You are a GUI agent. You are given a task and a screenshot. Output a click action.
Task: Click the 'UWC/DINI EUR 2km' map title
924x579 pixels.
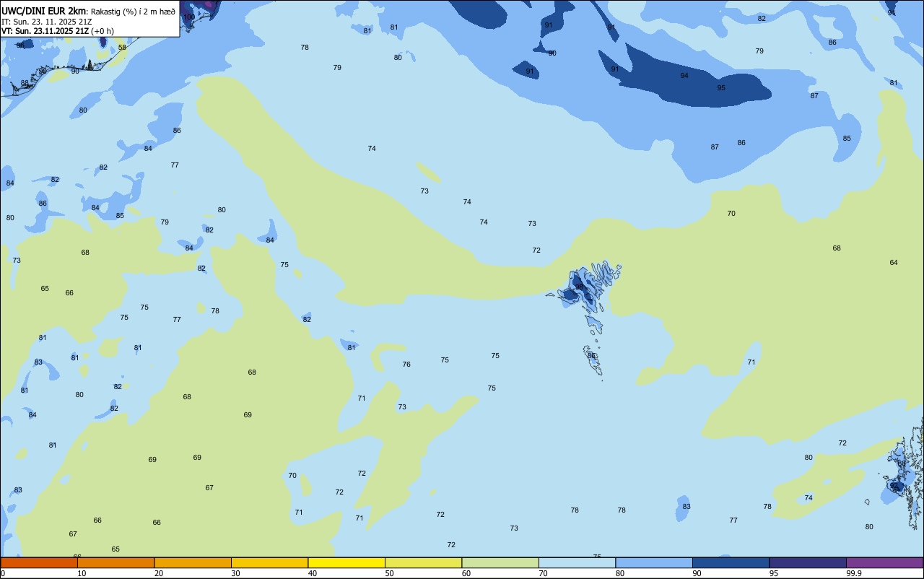pyautogui.click(x=44, y=11)
